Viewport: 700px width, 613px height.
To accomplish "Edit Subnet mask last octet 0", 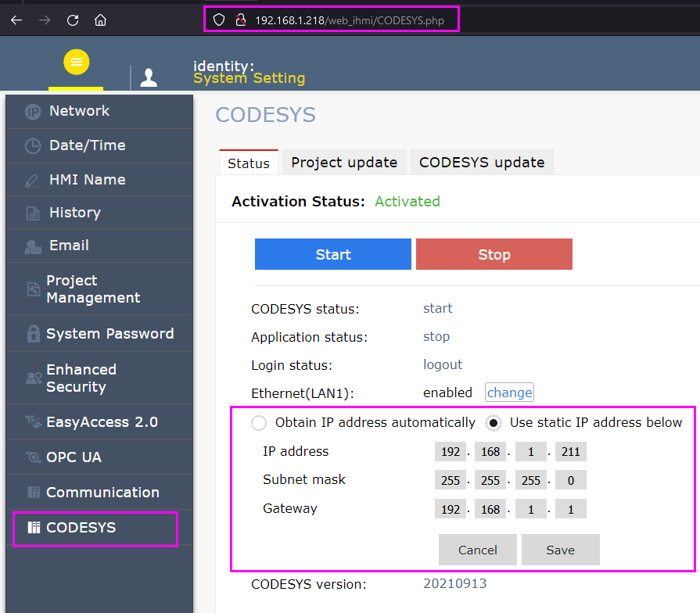I will 570,481.
